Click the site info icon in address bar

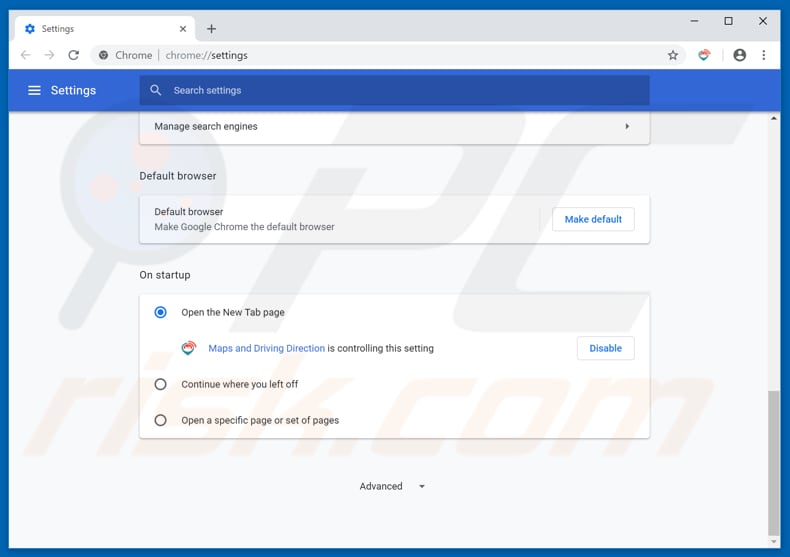click(103, 55)
